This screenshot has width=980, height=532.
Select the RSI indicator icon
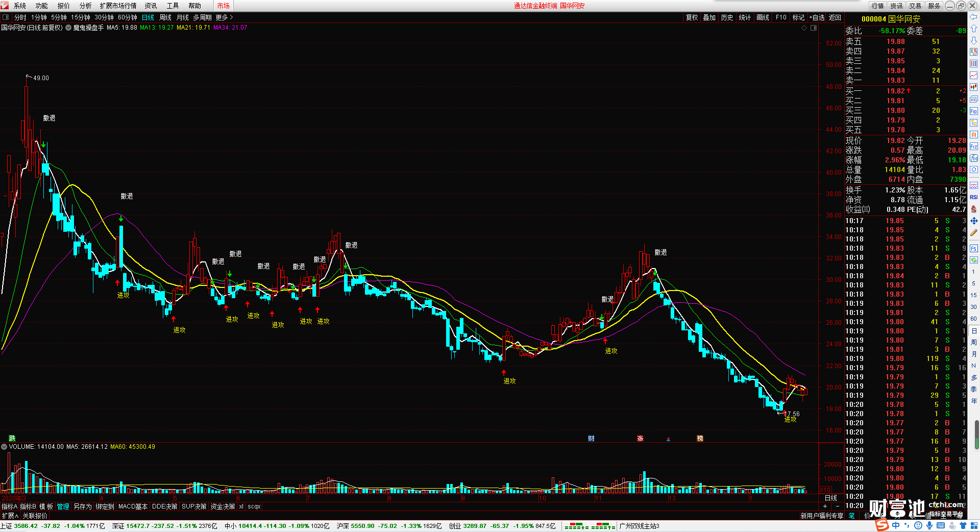coord(973,197)
